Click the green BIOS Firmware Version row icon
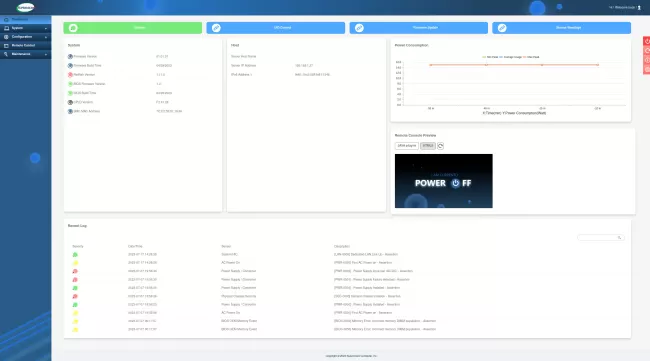Viewport: 650px width, 361px height. point(70,84)
